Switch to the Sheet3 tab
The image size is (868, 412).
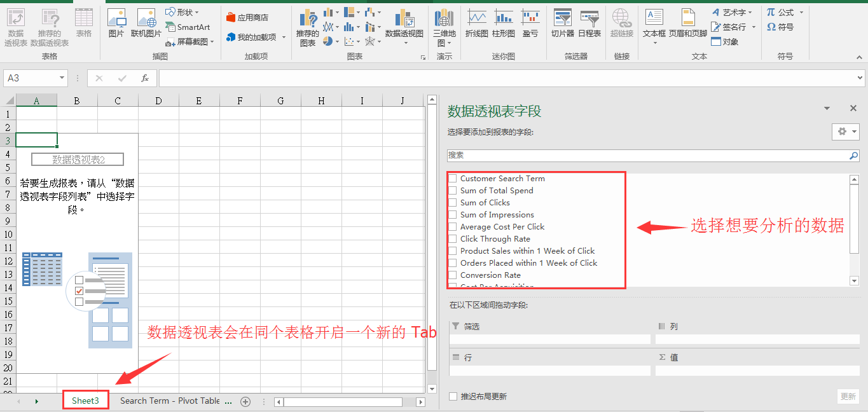tap(85, 401)
